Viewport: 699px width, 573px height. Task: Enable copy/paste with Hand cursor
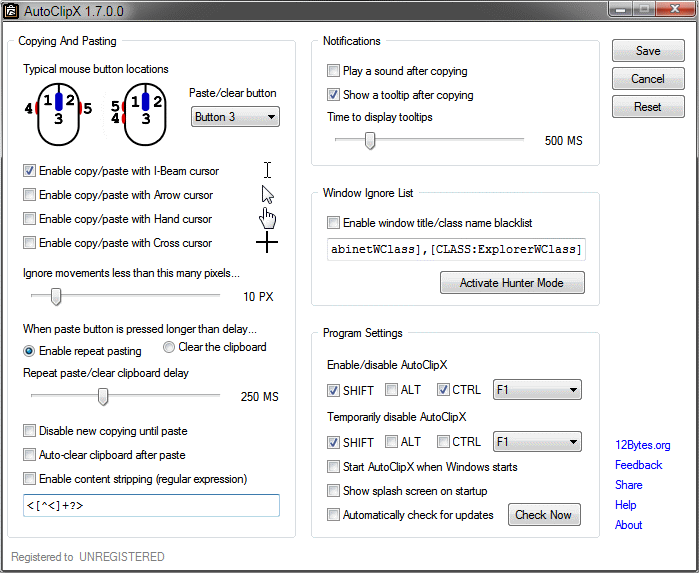click(29, 219)
